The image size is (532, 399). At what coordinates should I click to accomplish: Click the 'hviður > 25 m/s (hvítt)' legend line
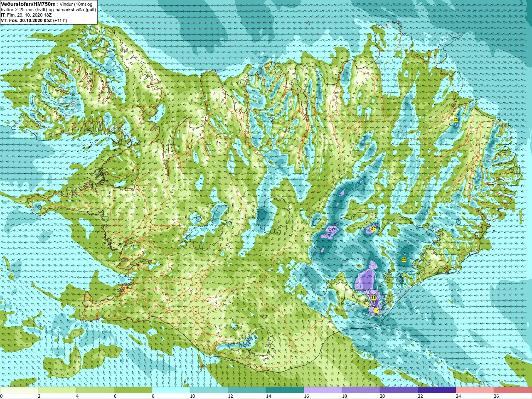[x=25, y=10]
